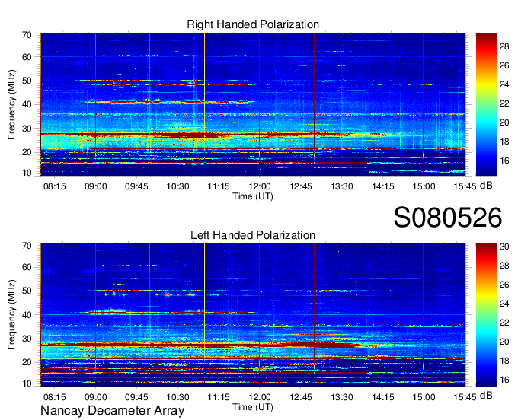Click the 26 dB label on lower colorbar

[504, 285]
